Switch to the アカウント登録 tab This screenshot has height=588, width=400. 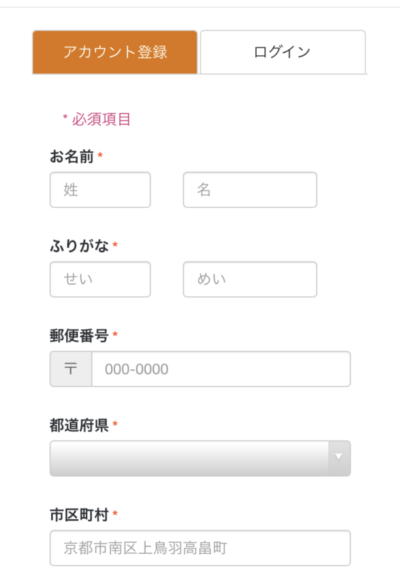(115, 52)
